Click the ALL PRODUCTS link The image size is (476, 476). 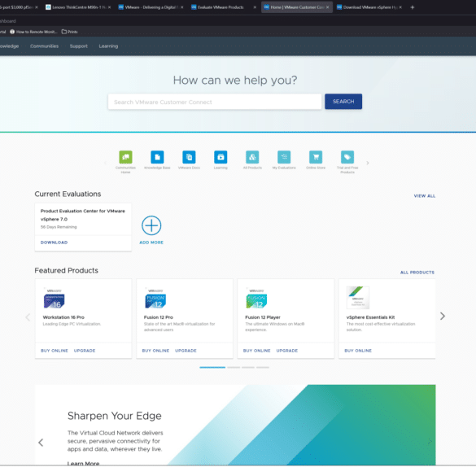[x=417, y=273]
